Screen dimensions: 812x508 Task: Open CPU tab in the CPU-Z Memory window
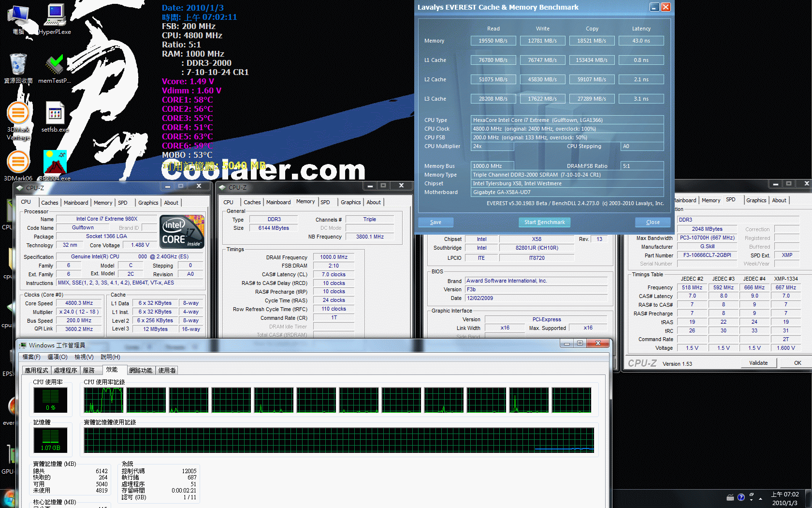click(x=228, y=202)
